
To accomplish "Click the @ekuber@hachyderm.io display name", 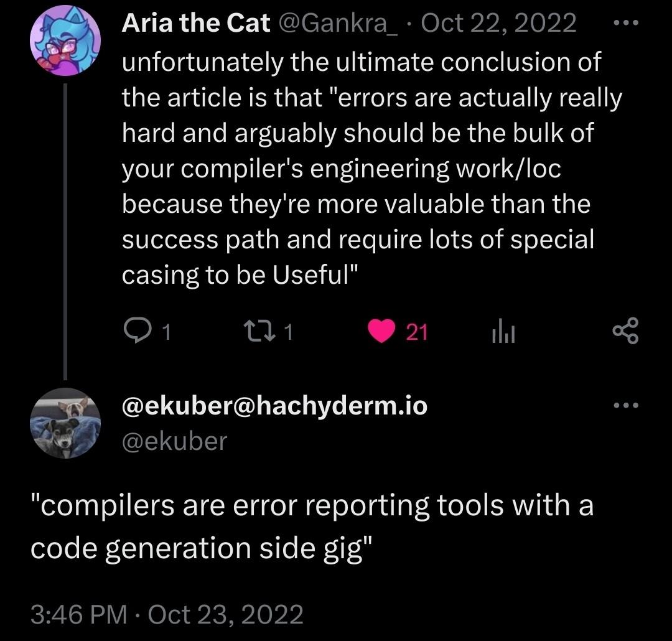I will tap(274, 406).
